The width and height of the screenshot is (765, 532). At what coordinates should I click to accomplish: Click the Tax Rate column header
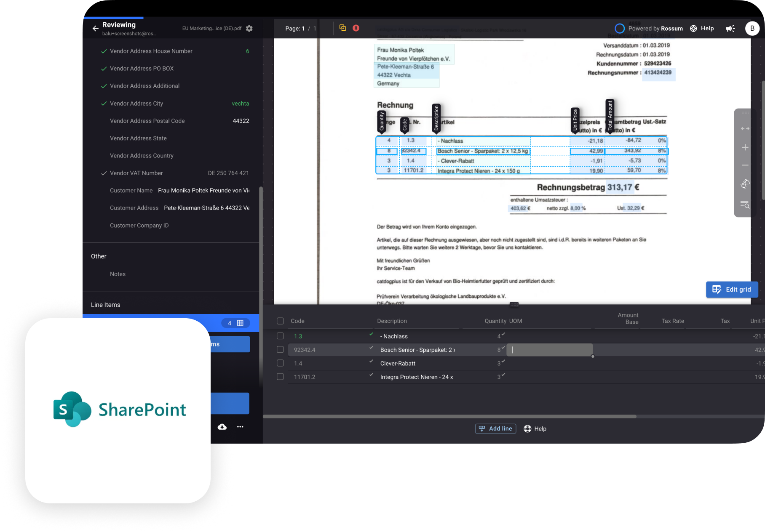[673, 321]
